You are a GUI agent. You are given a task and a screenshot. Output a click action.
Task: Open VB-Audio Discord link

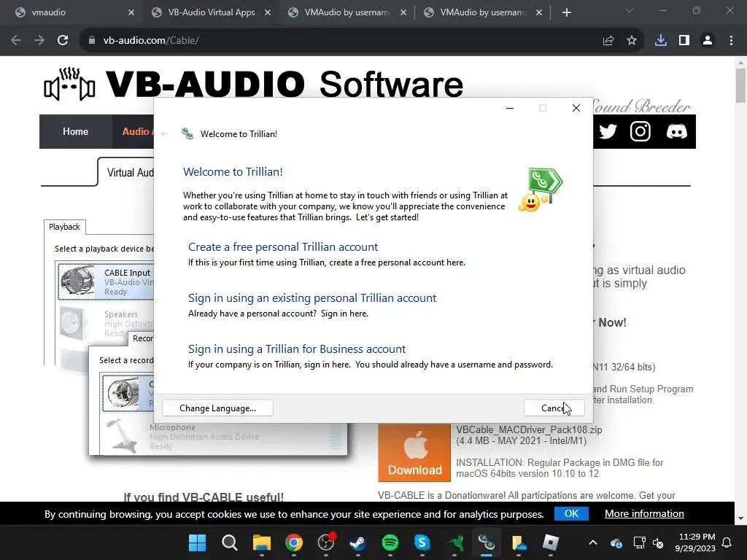[x=676, y=131]
